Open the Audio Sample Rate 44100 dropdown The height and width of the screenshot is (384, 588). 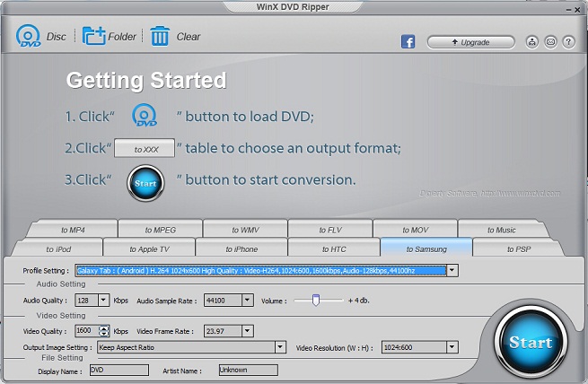pos(247,300)
